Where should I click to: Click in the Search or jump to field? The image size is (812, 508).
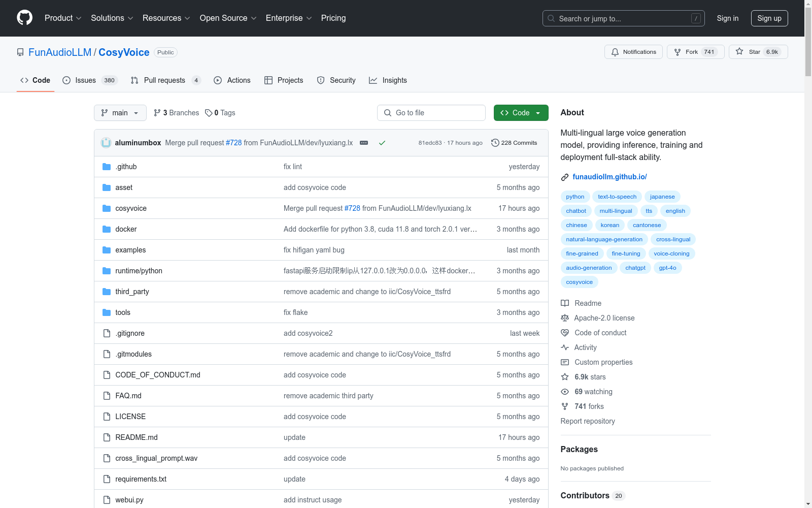point(624,18)
